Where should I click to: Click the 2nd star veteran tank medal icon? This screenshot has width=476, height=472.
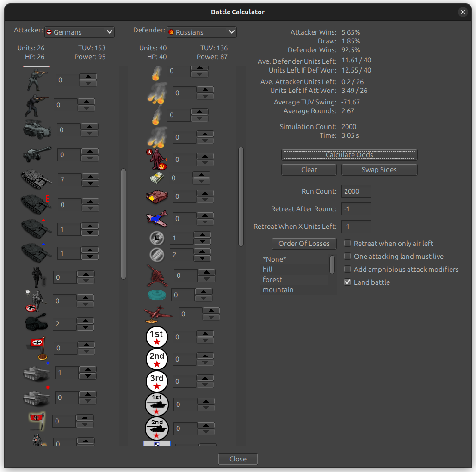point(156,428)
